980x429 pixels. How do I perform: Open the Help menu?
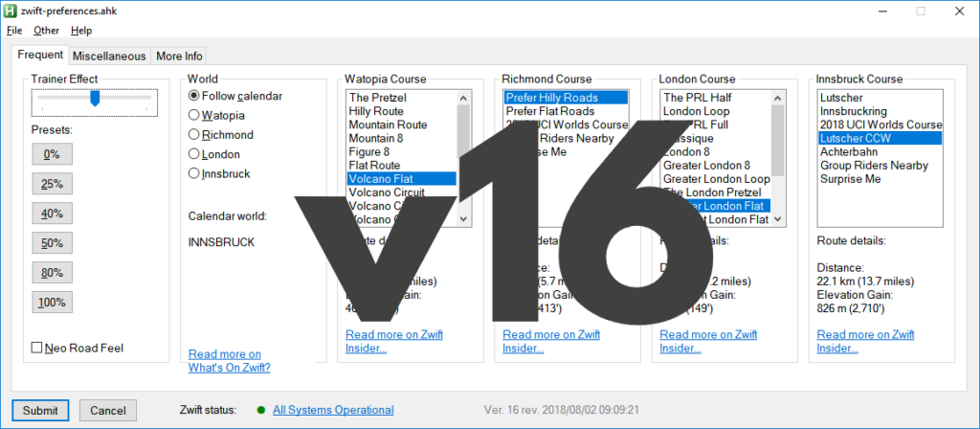[x=81, y=30]
